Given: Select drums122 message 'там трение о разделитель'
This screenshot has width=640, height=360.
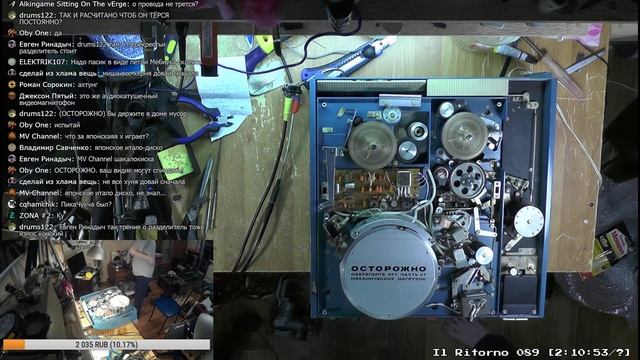Looking at the screenshot, I should (112, 230).
